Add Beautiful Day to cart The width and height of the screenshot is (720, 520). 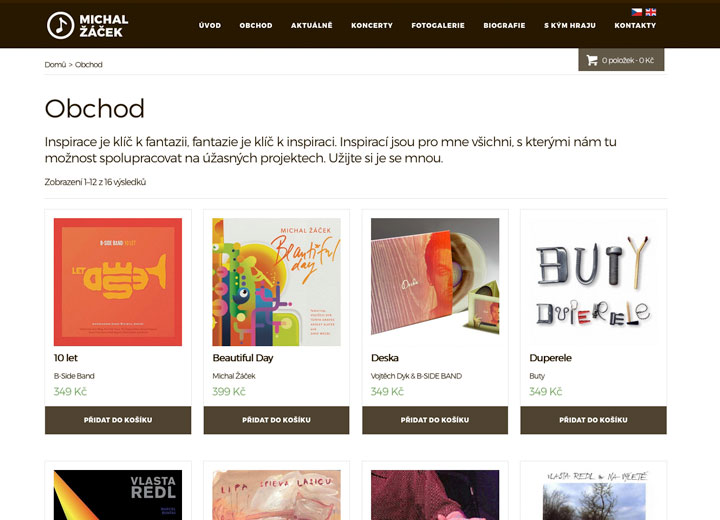pyautogui.click(x=276, y=420)
